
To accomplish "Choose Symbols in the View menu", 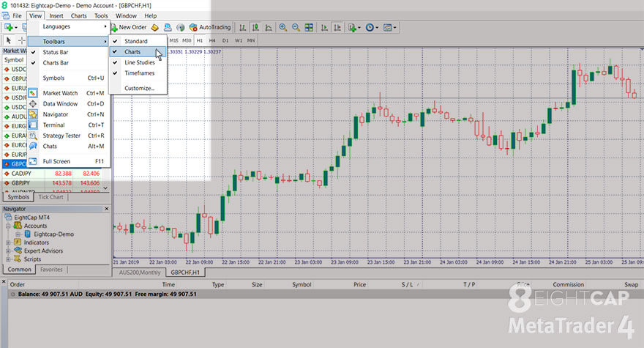I will 69,78.
